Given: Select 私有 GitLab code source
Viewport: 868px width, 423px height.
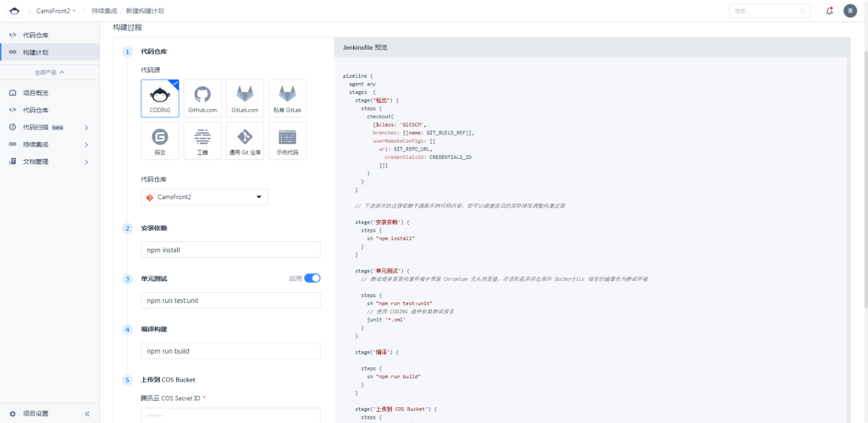Looking at the screenshot, I should point(287,98).
